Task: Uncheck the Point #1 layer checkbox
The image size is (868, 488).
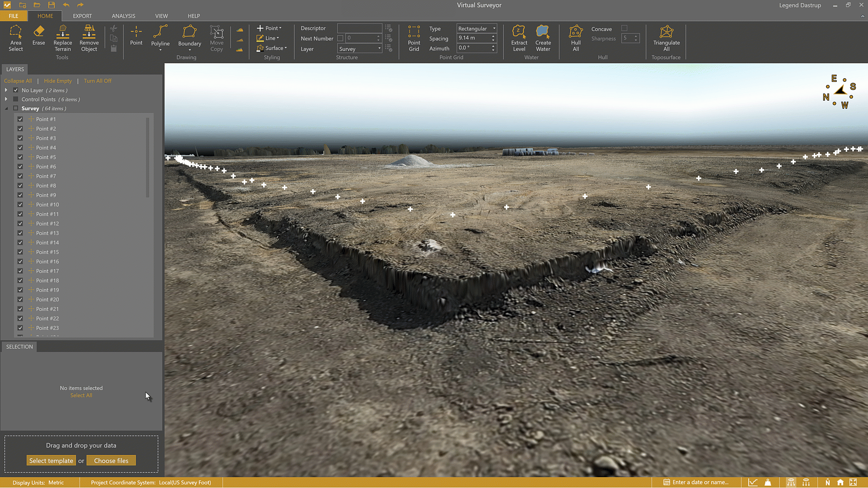Action: tap(20, 119)
